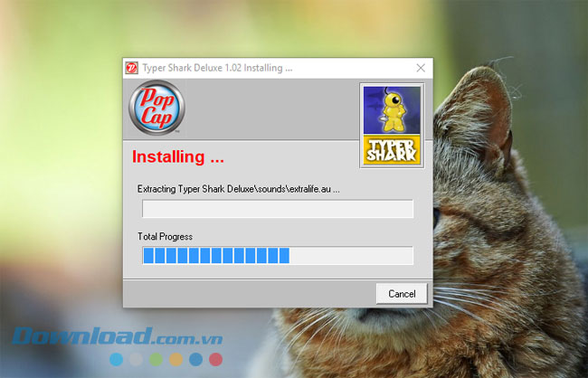The image size is (588, 378).
Task: Click the red "Installing ..." heading
Action: 177,156
